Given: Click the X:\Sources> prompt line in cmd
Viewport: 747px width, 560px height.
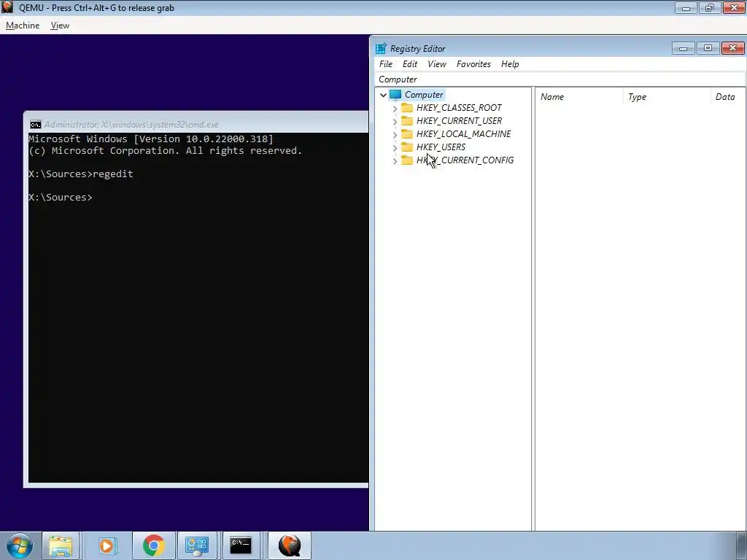Looking at the screenshot, I should (61, 197).
